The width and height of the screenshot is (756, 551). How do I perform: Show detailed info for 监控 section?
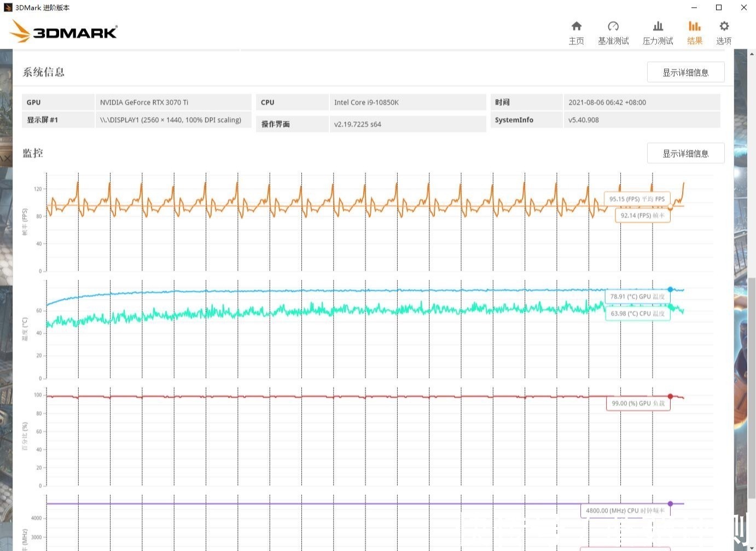coord(685,153)
